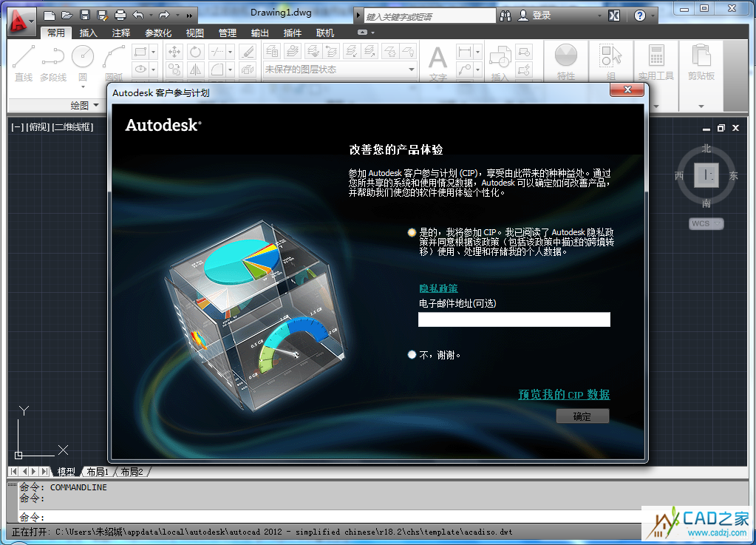Click the Clipboard (剪贴板) paste icon
The height and width of the screenshot is (545, 756).
(701, 61)
